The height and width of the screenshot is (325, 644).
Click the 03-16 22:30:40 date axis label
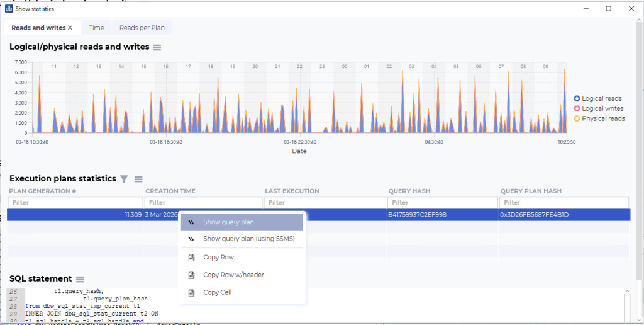click(300, 142)
